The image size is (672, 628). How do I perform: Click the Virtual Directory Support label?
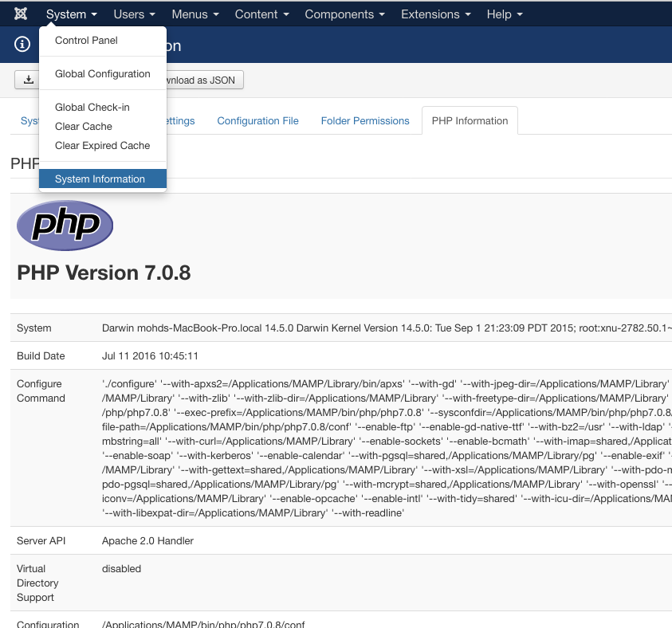point(37,583)
